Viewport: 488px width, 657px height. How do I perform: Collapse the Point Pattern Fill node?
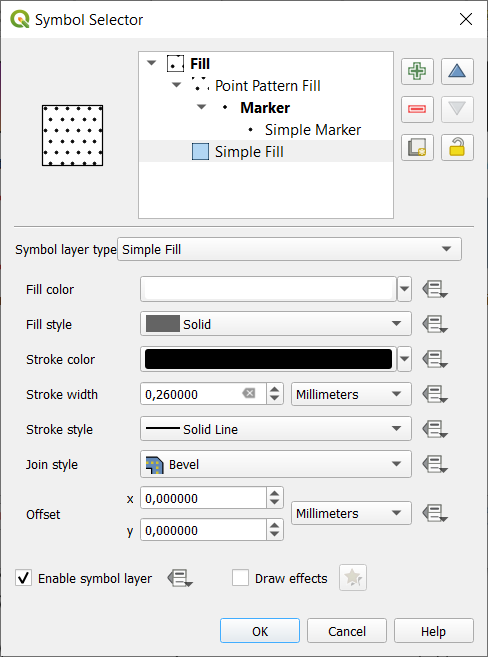pyautogui.click(x=177, y=85)
